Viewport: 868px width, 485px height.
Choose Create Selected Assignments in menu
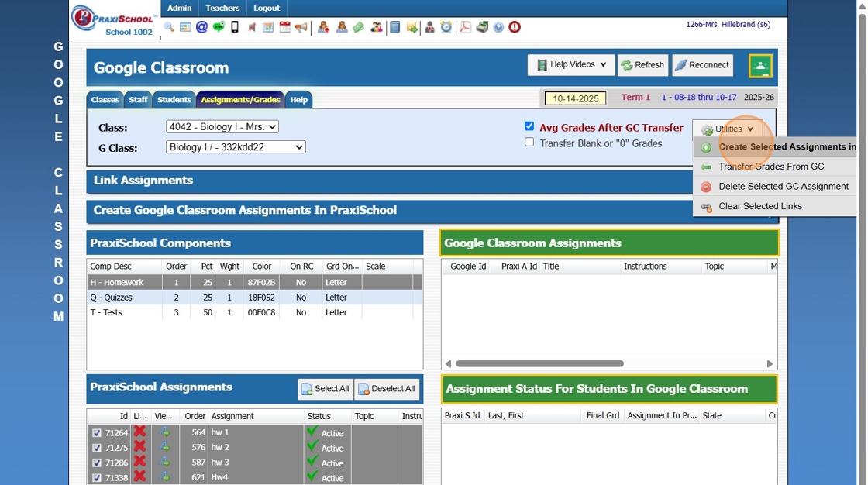click(775, 146)
